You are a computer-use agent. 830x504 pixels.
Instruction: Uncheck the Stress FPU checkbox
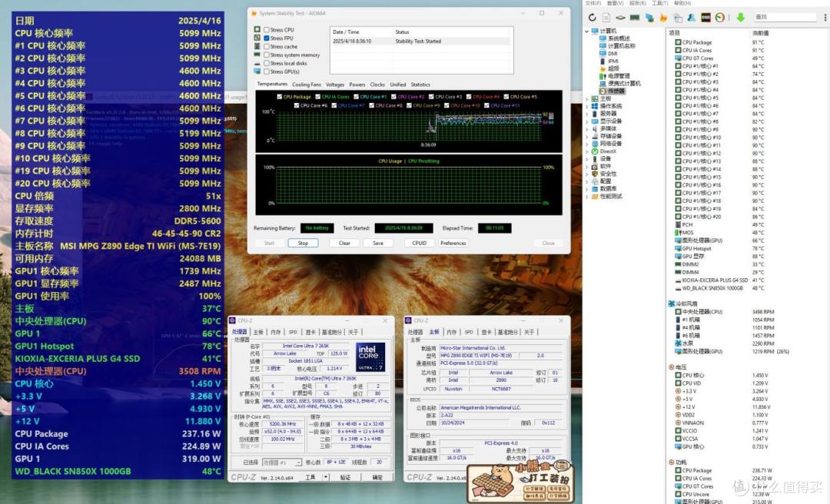[x=266, y=38]
